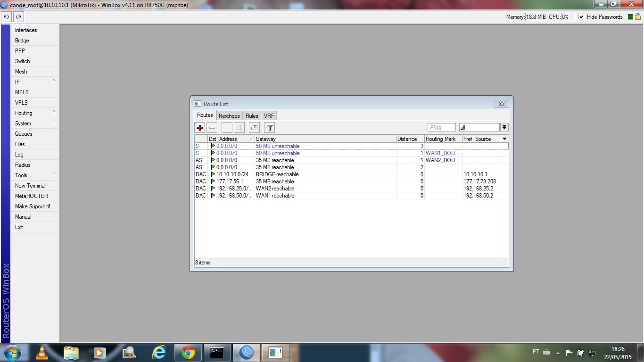The height and width of the screenshot is (362, 644).
Task: Click the X Disable route button
Action: (239, 128)
